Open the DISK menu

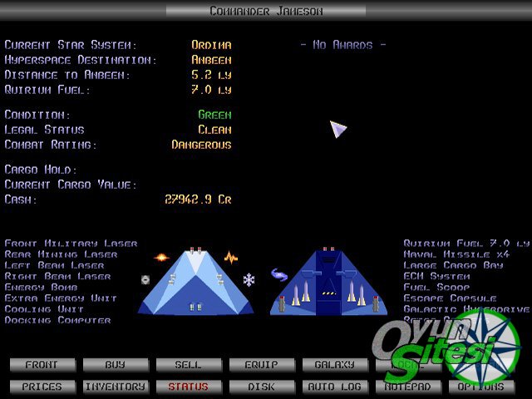point(262,387)
